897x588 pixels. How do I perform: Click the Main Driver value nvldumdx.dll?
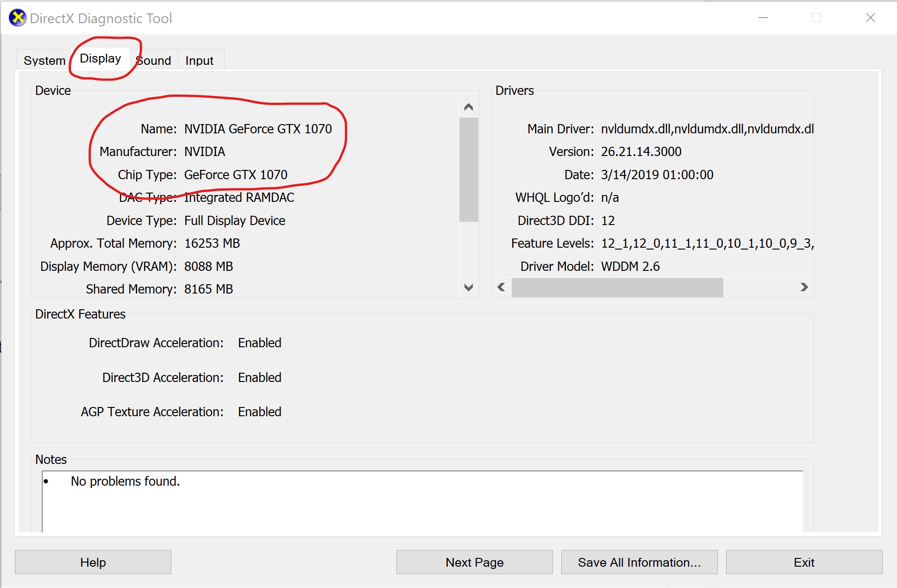click(707, 129)
